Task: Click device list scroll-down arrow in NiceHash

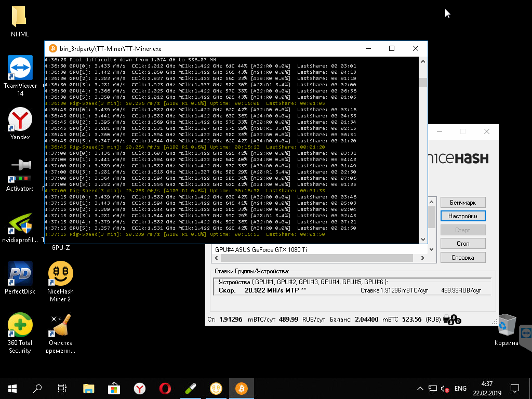Action: [x=432, y=249]
